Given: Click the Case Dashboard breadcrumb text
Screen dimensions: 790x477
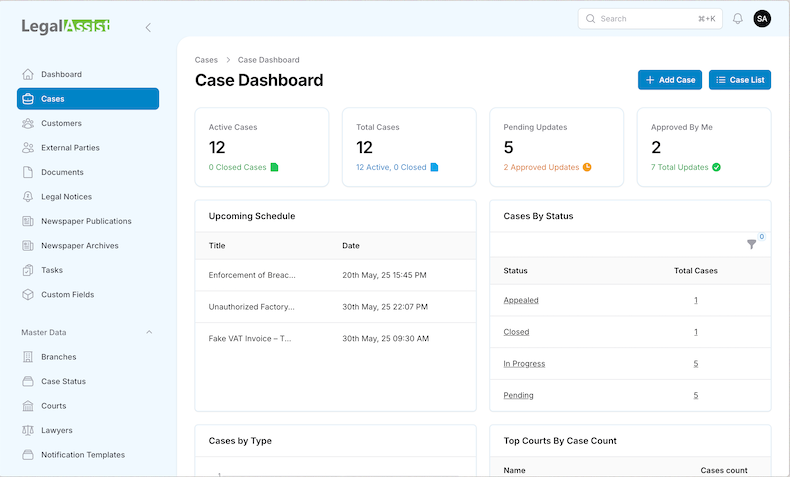Looking at the screenshot, I should pyautogui.click(x=269, y=60).
